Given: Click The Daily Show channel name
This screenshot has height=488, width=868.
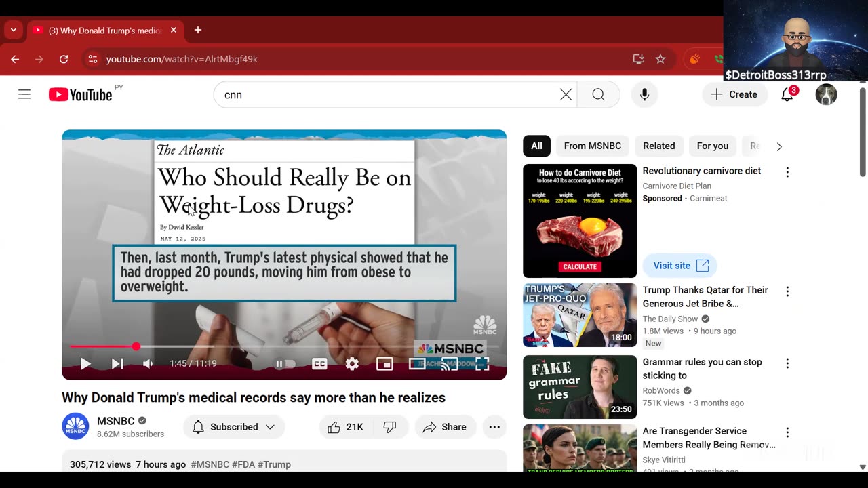Looking at the screenshot, I should click(670, 319).
